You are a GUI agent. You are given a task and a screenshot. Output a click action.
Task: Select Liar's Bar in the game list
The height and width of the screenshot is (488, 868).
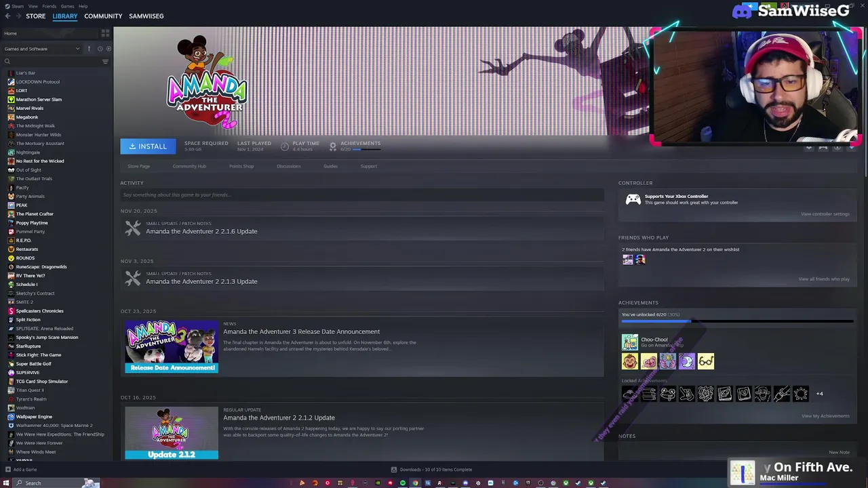click(x=25, y=73)
